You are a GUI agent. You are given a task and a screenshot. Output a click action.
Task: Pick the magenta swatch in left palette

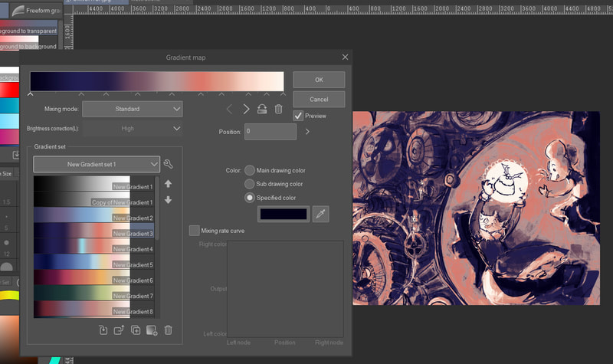pos(9,137)
